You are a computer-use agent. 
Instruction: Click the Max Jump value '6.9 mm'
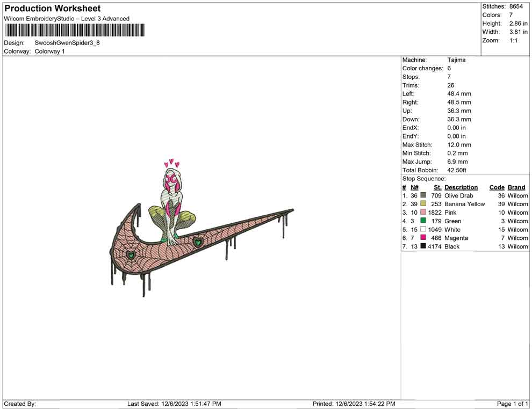457,162
